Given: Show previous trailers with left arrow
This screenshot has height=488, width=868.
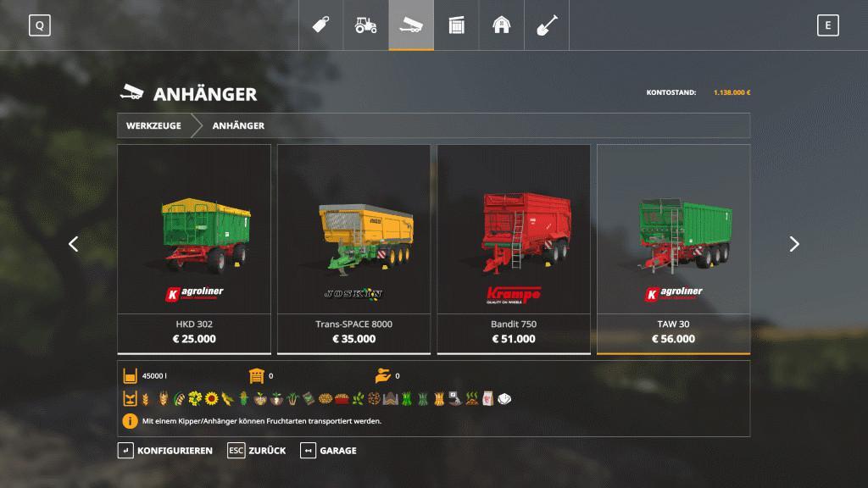Looking at the screenshot, I should click(x=73, y=244).
